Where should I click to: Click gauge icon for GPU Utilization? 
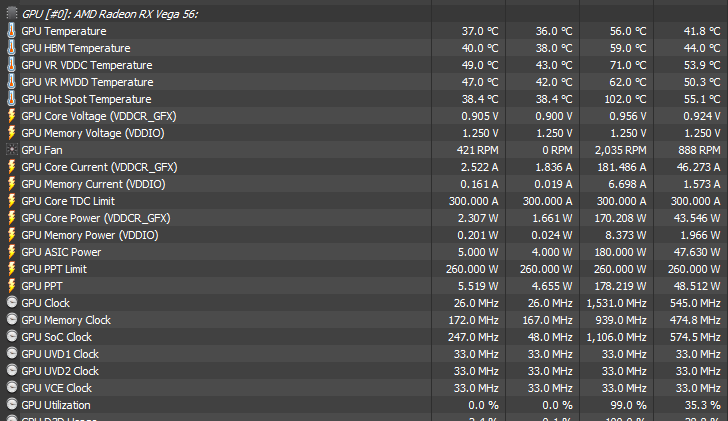pyautogui.click(x=12, y=405)
